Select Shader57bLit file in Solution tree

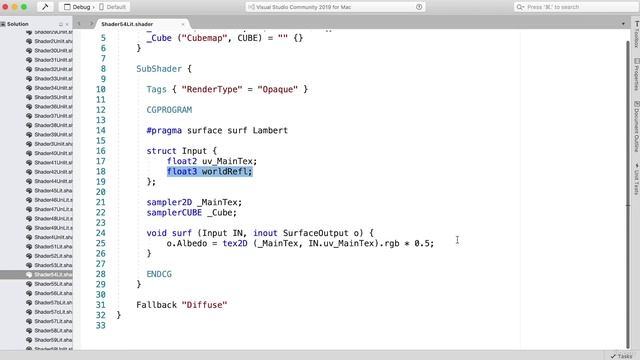tap(53, 302)
